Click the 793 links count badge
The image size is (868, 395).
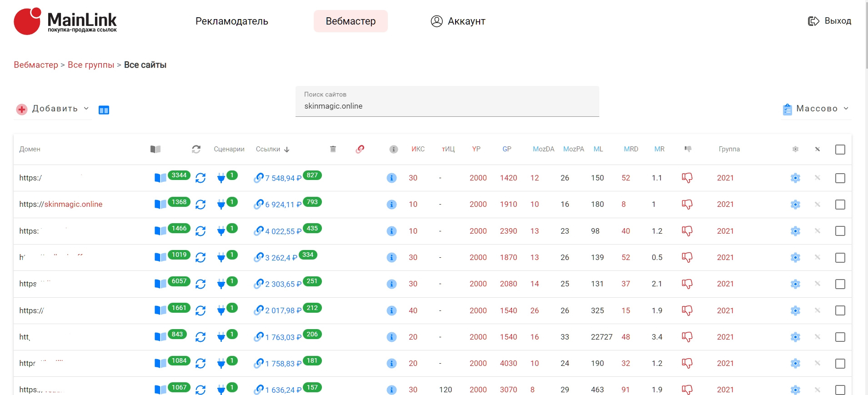pos(312,202)
